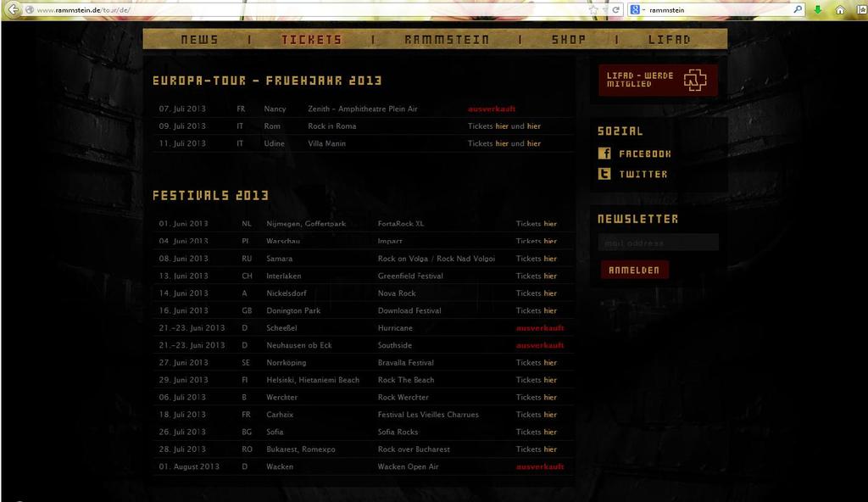Open ticket link 'hier' for Bravalla Festival
The height and width of the screenshot is (502, 868).
(550, 363)
